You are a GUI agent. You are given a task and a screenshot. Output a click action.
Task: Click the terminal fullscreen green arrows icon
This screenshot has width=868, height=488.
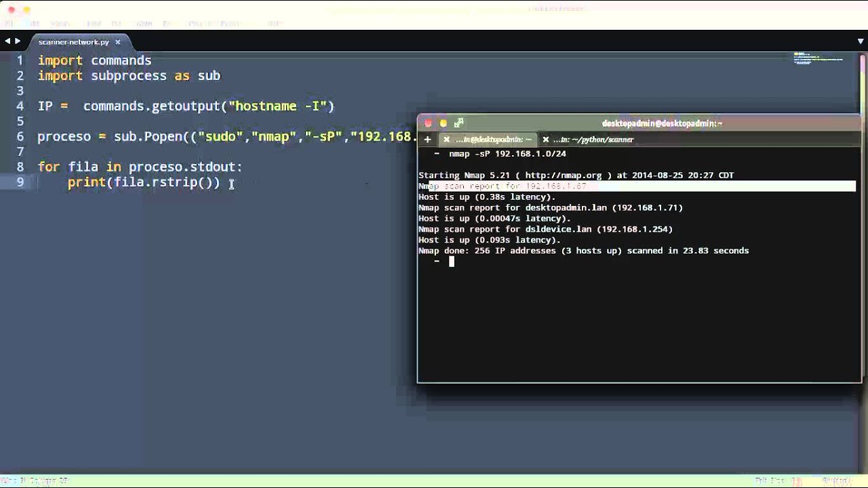(458, 123)
